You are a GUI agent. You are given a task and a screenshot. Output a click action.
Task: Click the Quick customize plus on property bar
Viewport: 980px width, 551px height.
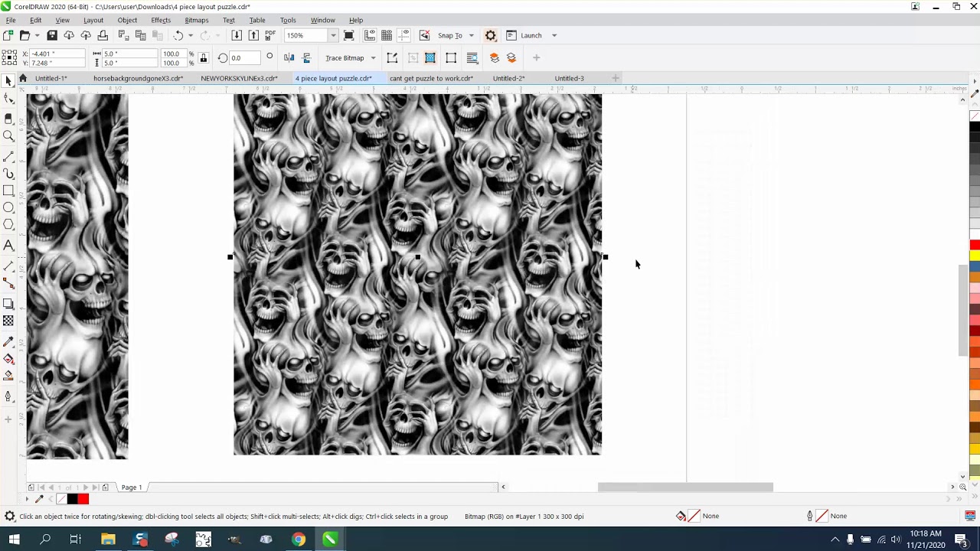click(536, 57)
